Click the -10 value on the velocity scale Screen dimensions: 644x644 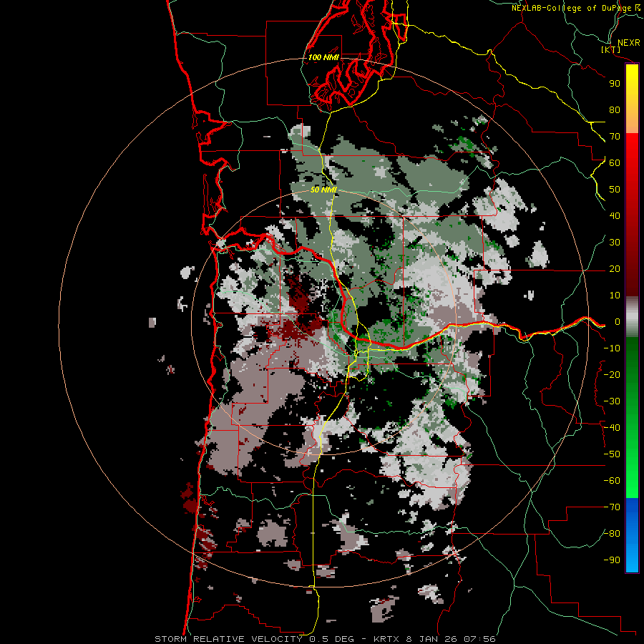coord(612,348)
